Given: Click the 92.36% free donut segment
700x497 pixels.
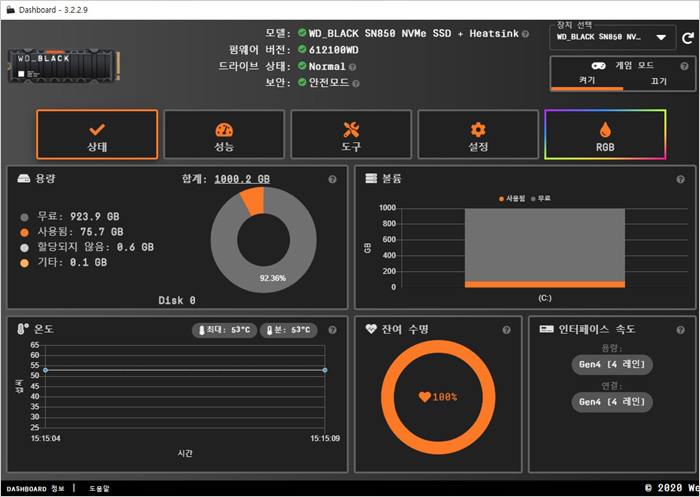Looking at the screenshot, I should [x=273, y=278].
